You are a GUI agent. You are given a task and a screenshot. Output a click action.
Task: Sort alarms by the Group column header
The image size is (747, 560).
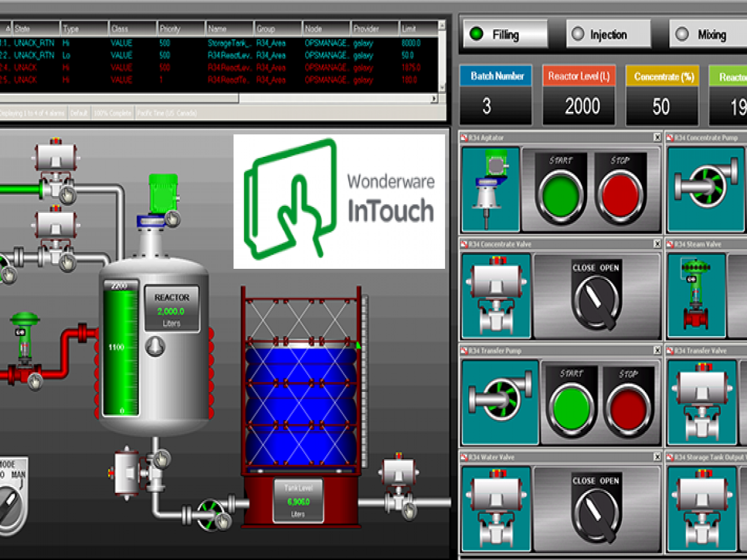(278, 29)
